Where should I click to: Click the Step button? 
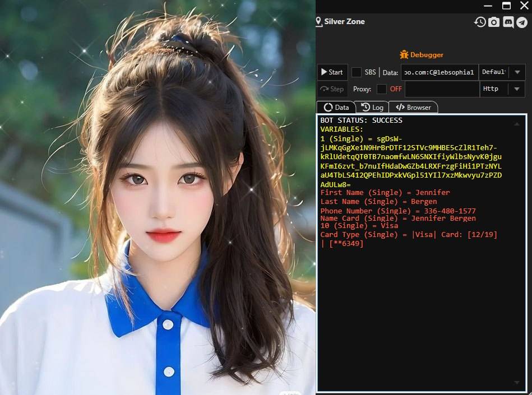(x=332, y=89)
